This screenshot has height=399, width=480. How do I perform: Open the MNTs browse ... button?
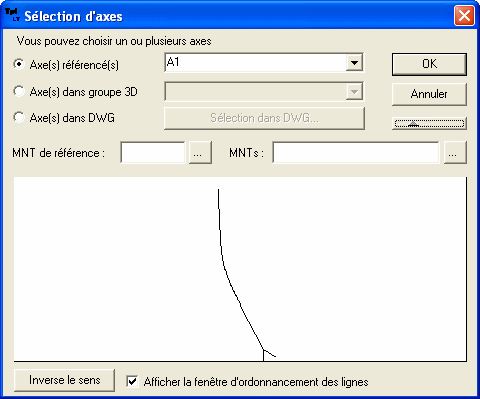coord(455,153)
